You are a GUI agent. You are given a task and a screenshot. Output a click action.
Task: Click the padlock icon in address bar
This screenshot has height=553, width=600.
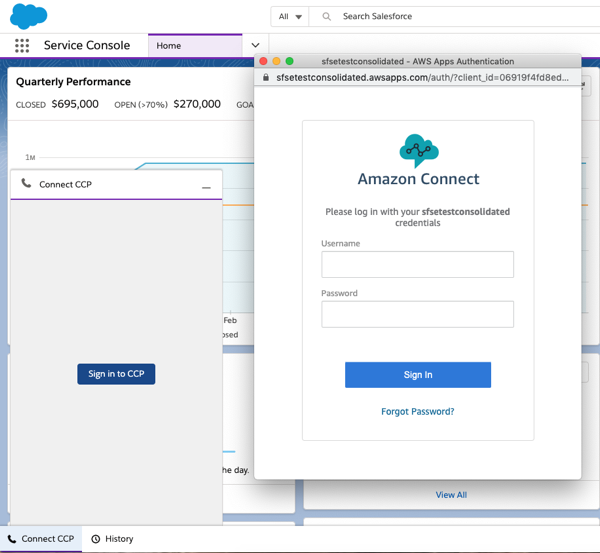coord(266,77)
